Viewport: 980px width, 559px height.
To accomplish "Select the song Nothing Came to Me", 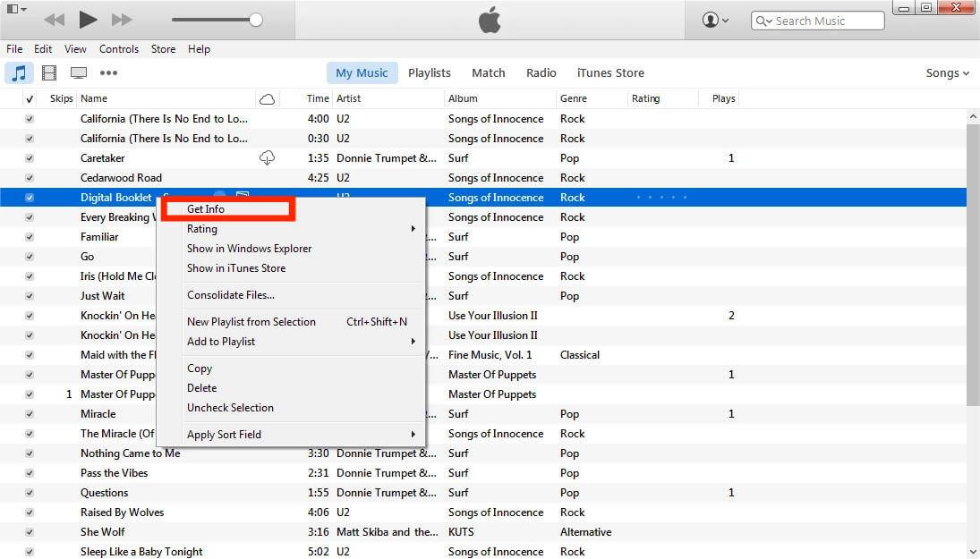I will coord(130,453).
